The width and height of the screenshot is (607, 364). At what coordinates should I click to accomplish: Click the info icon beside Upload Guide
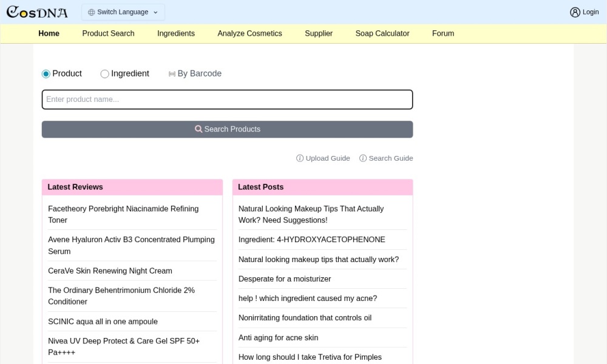click(300, 158)
